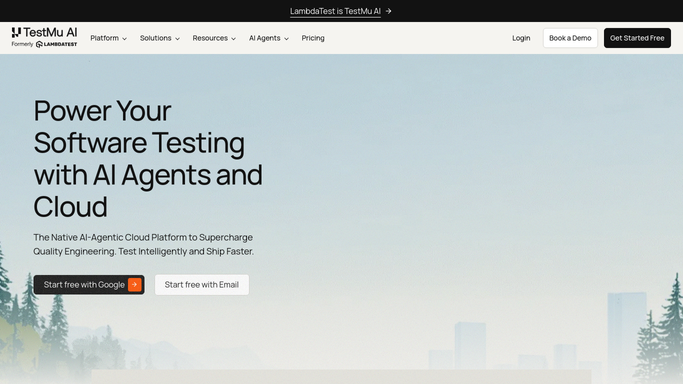Expand the chevron beside AI Agents
683x384 pixels.
286,39
